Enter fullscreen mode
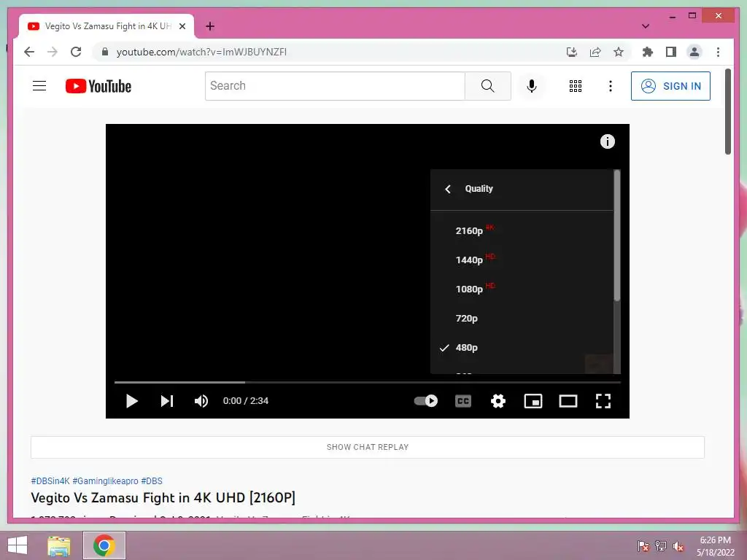The width and height of the screenshot is (747, 560). click(x=603, y=401)
